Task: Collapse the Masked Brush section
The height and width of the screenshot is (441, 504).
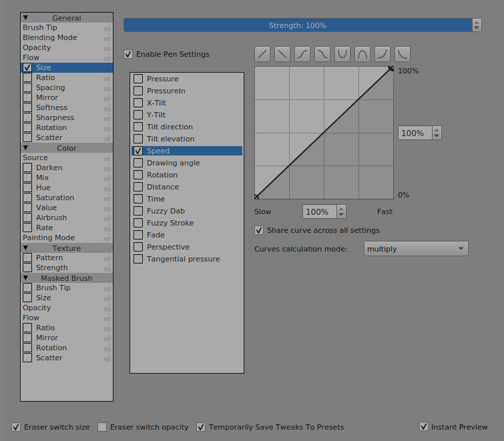Action: coord(26,278)
